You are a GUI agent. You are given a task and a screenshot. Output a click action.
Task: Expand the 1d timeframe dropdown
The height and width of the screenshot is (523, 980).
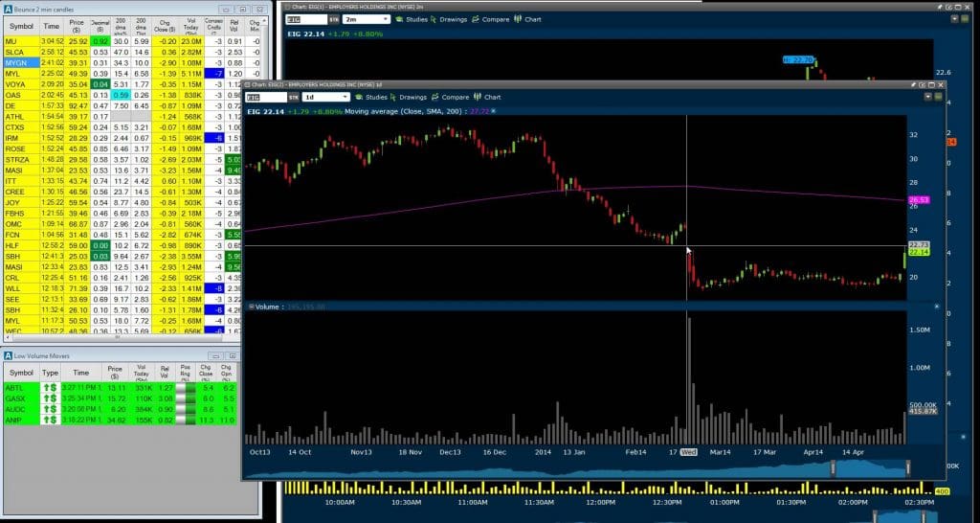pyautogui.click(x=339, y=97)
